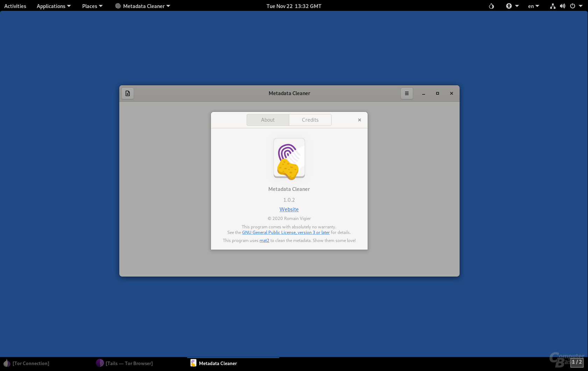Open the Website link
Image resolution: width=588 pixels, height=371 pixels.
click(x=289, y=209)
